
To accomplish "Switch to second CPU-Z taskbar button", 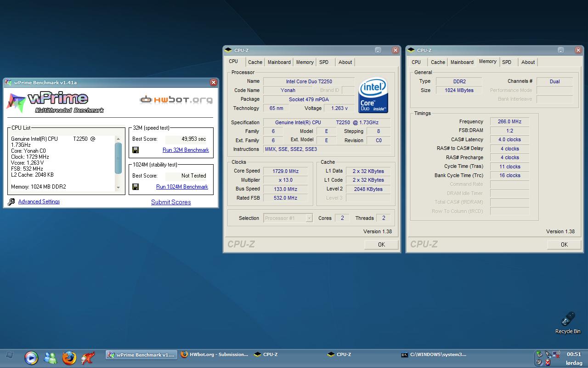I will tap(362, 355).
